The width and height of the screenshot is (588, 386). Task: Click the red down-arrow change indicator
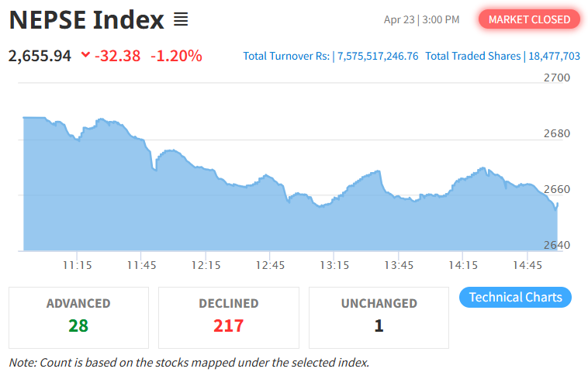click(85, 55)
